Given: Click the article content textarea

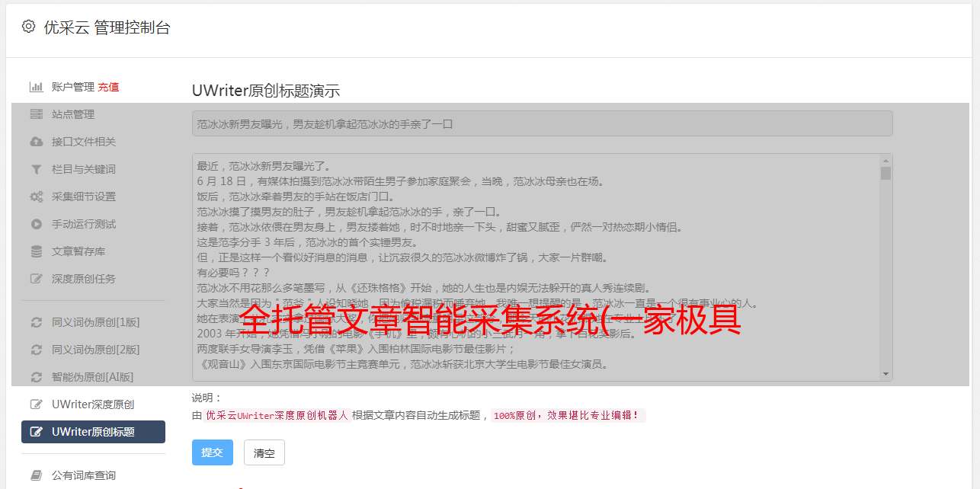Looking at the screenshot, I should click(x=536, y=267).
